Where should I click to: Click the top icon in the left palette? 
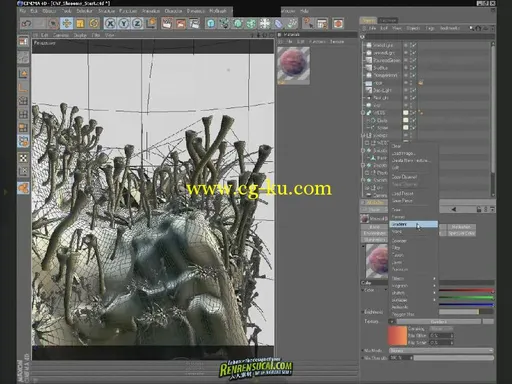(x=23, y=42)
